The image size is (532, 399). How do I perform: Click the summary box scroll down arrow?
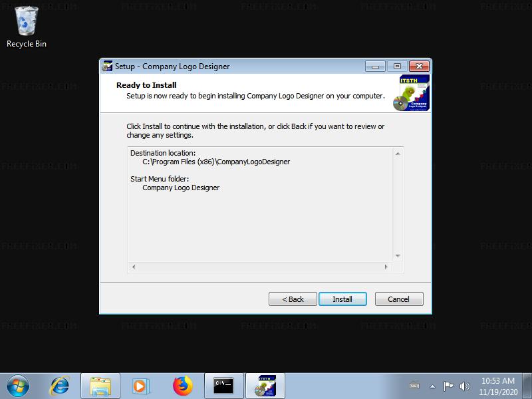[398, 256]
